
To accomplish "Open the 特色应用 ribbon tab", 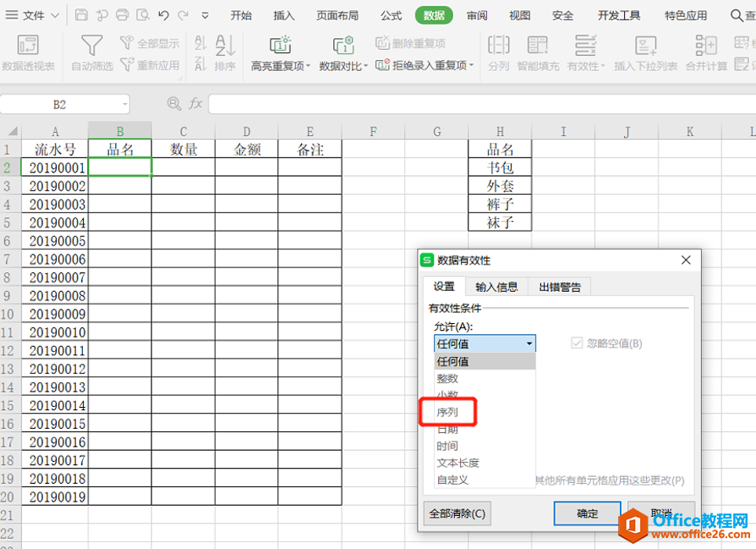I will coord(686,15).
